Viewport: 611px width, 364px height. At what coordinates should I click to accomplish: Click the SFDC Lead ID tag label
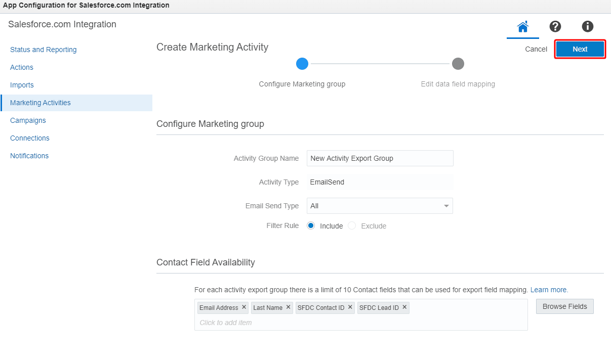click(379, 307)
